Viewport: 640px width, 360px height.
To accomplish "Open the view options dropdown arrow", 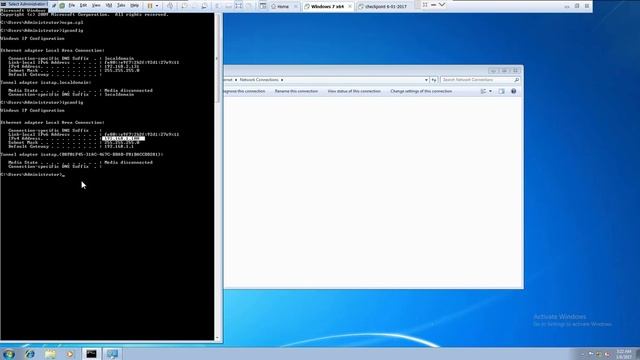I will [x=491, y=91].
